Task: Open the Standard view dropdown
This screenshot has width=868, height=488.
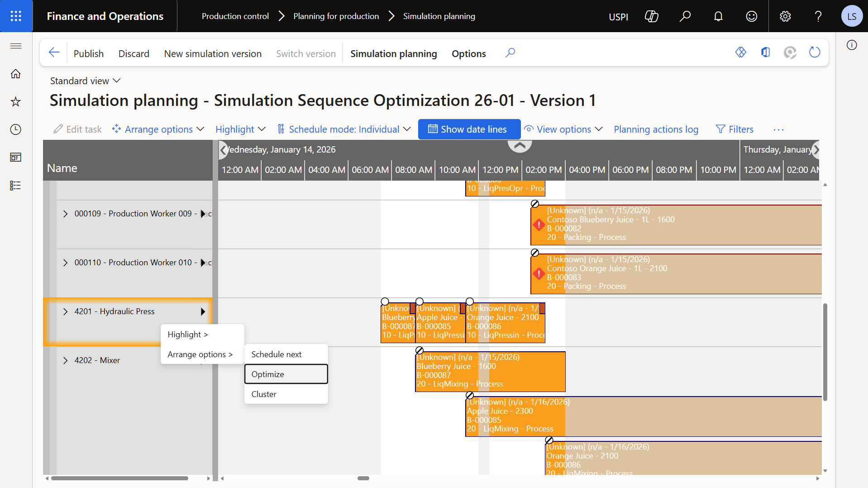Action: coord(85,81)
